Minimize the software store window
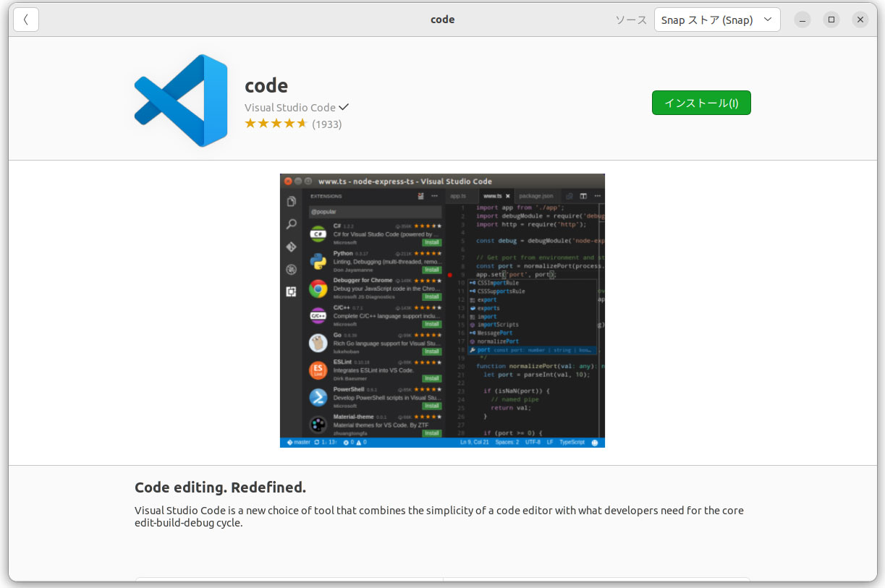Screen dimensions: 885x588 coord(803,20)
